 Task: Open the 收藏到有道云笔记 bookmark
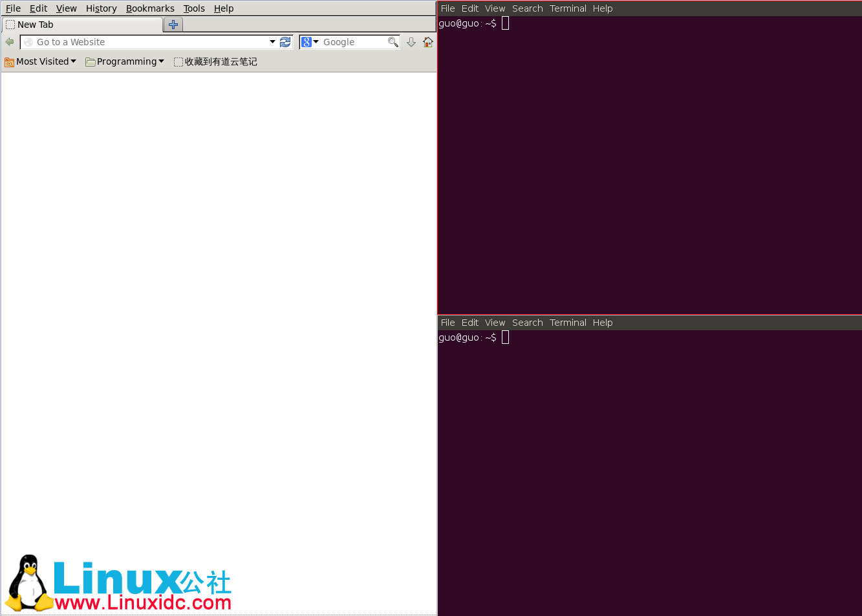pos(215,61)
